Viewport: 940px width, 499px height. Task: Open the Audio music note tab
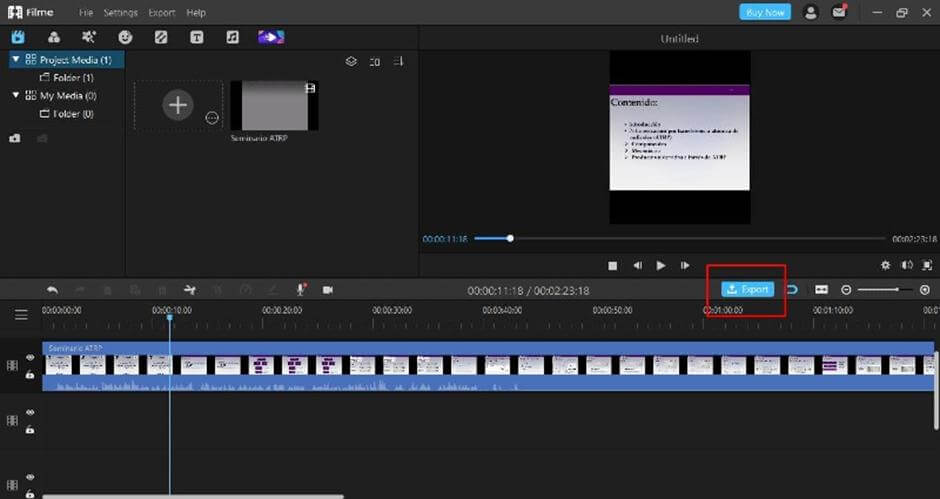tap(233, 37)
